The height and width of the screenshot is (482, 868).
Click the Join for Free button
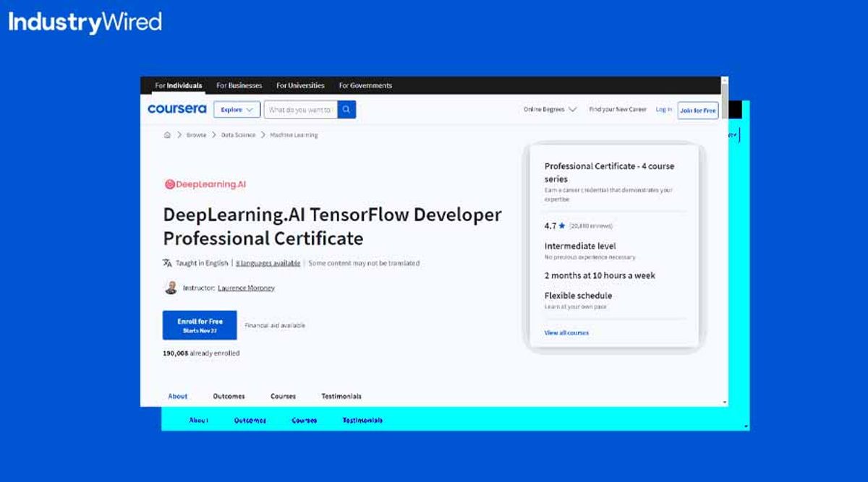697,110
